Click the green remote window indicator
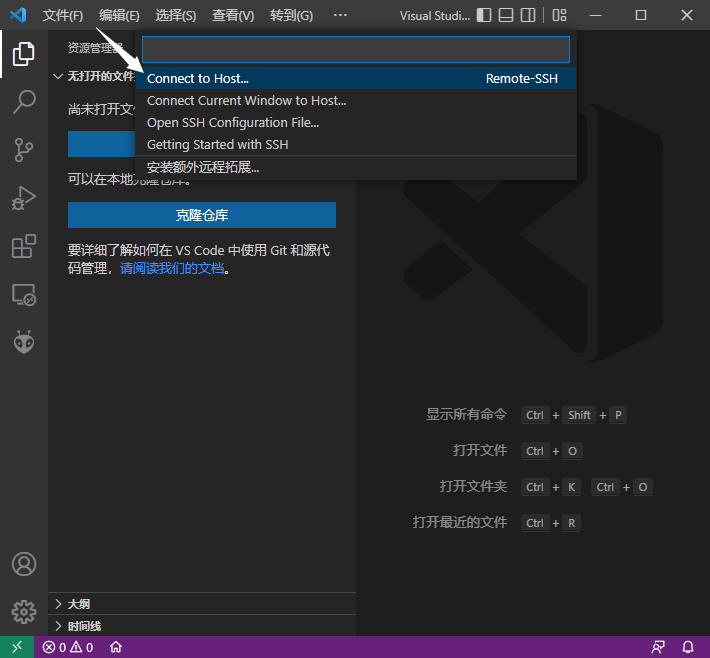Viewport: 710px width, 658px height. pyautogui.click(x=17, y=647)
